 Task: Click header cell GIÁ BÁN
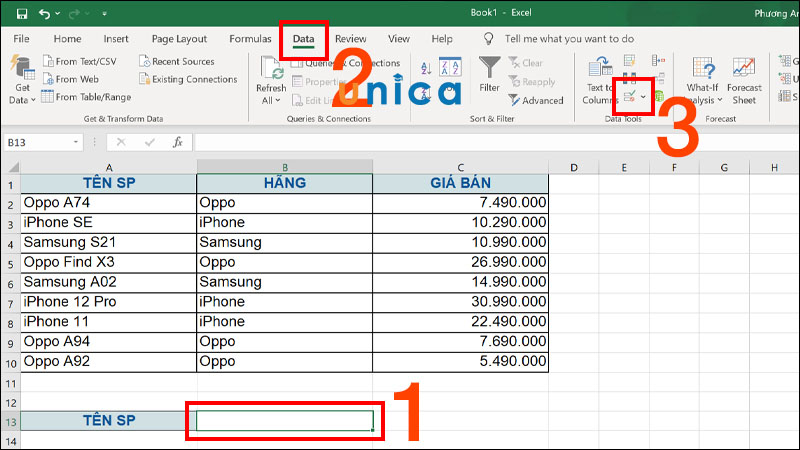pos(460,183)
